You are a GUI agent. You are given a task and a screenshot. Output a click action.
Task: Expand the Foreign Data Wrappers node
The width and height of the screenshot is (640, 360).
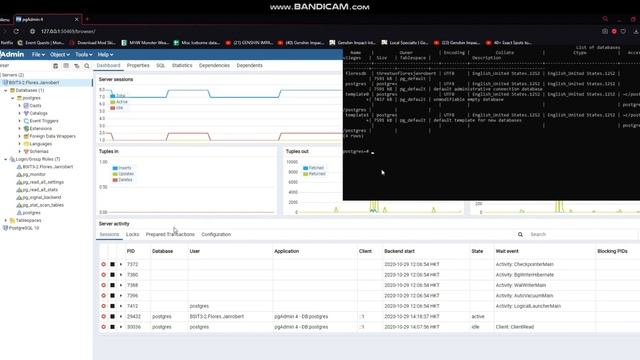tap(19, 136)
